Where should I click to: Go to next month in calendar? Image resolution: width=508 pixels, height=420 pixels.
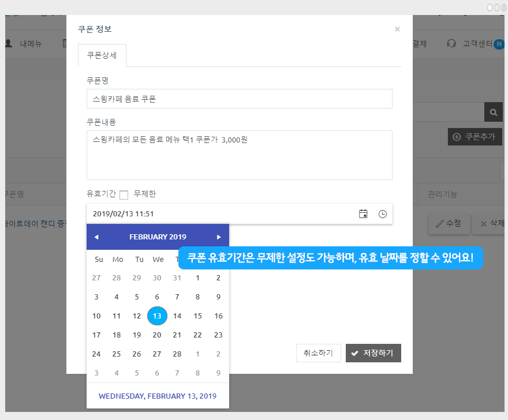coord(219,237)
